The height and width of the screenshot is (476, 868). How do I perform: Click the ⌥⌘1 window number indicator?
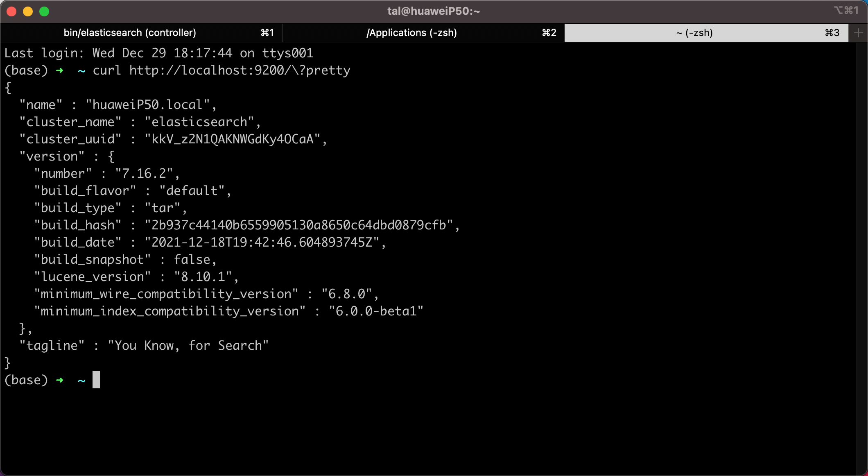coord(846,10)
